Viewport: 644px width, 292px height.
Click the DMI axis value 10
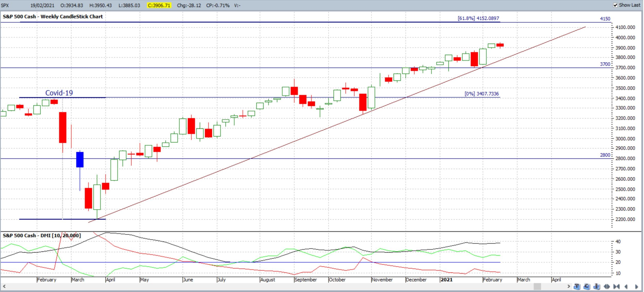tap(618, 273)
